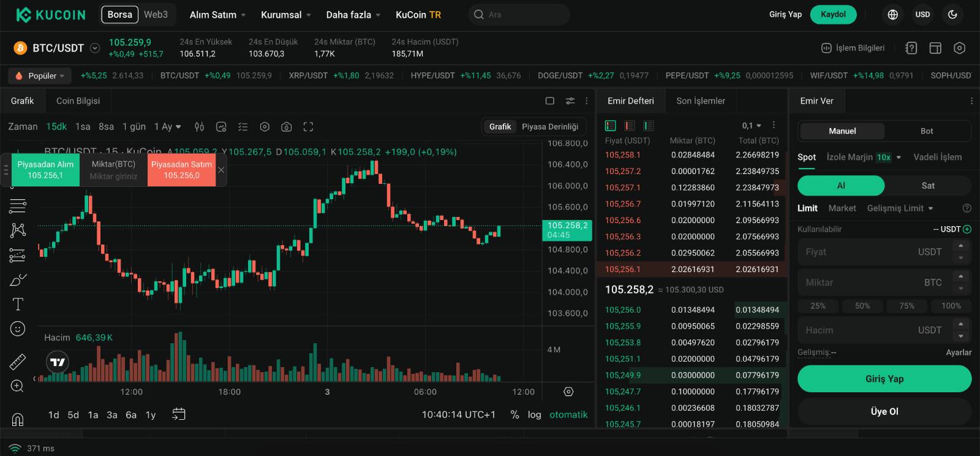The image size is (980, 456).
Task: Open chart panel three-dot menu
Action: (x=587, y=101)
